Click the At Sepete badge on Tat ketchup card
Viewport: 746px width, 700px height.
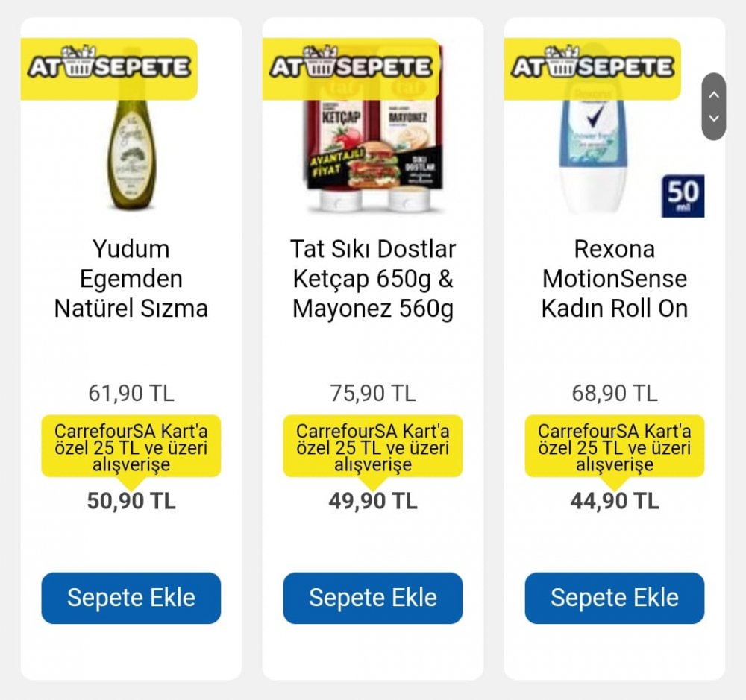pyautogui.click(x=351, y=69)
